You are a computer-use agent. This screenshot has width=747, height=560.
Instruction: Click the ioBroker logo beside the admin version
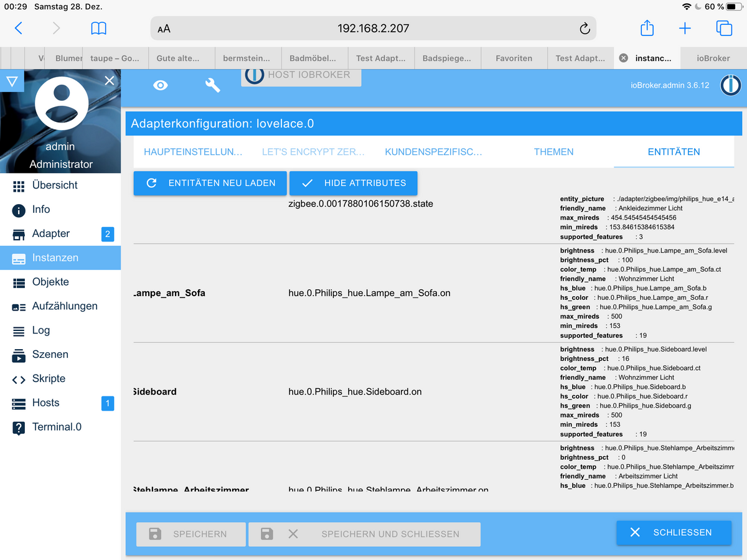pos(731,85)
